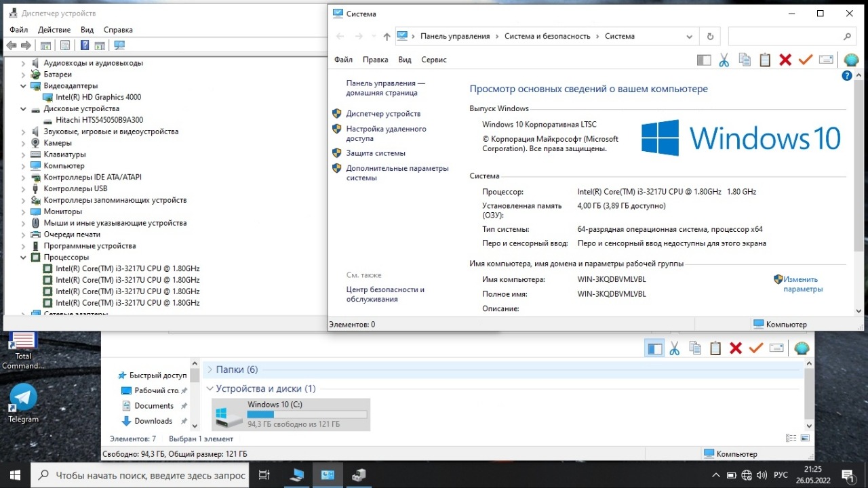Click Paste clipboard icon in System window toolbar
This screenshot has height=488, width=868.
(765, 60)
